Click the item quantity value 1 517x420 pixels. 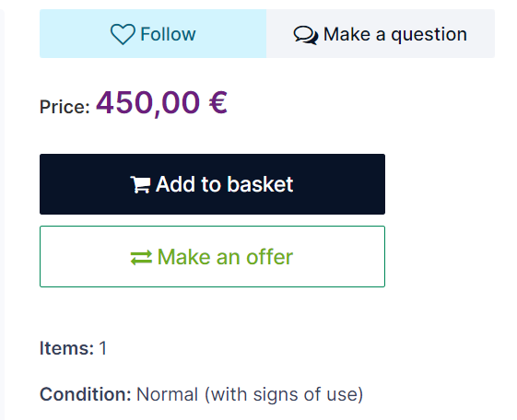tap(103, 348)
